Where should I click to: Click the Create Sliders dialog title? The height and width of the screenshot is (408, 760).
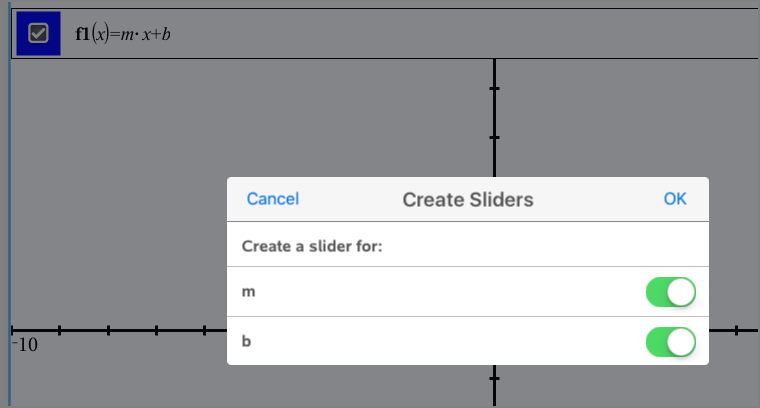[x=468, y=200]
